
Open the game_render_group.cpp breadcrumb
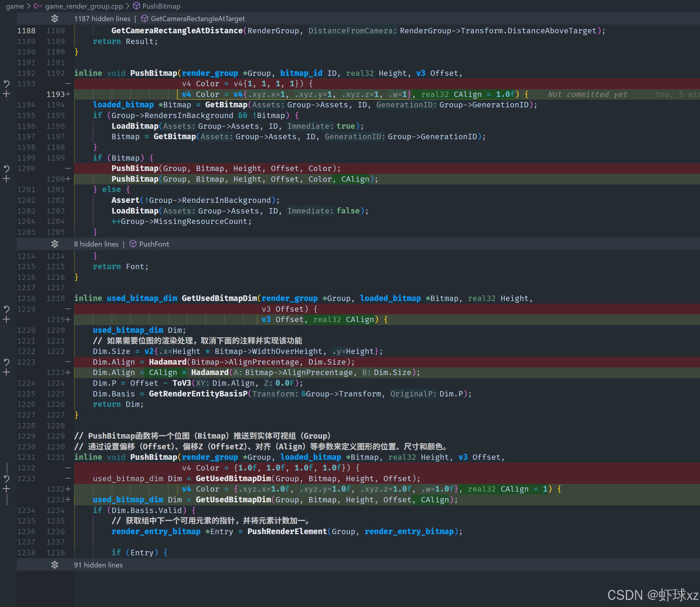click(x=83, y=6)
